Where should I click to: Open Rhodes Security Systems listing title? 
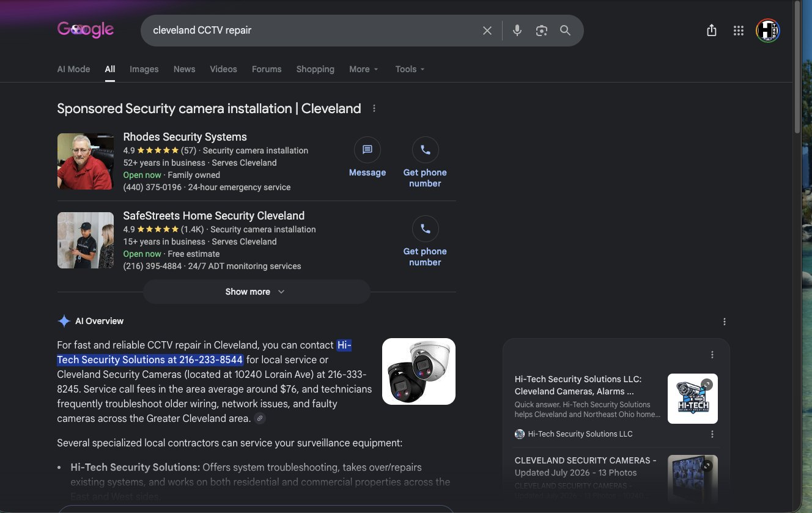(185, 137)
